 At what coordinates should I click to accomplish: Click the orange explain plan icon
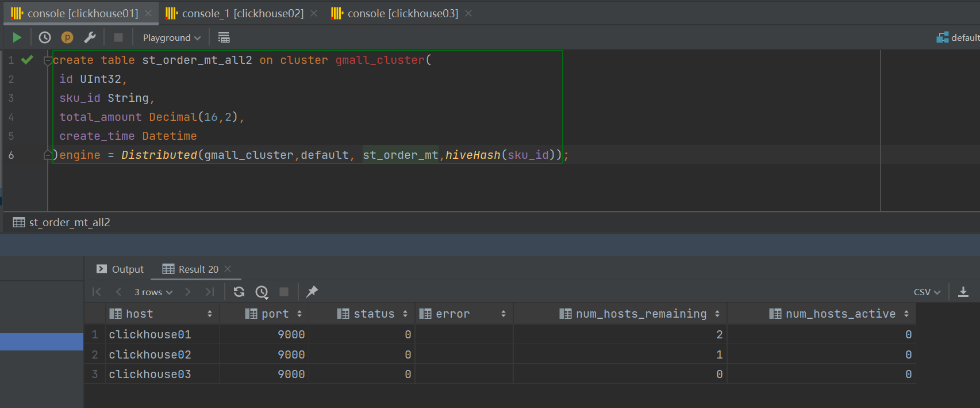[x=67, y=37]
